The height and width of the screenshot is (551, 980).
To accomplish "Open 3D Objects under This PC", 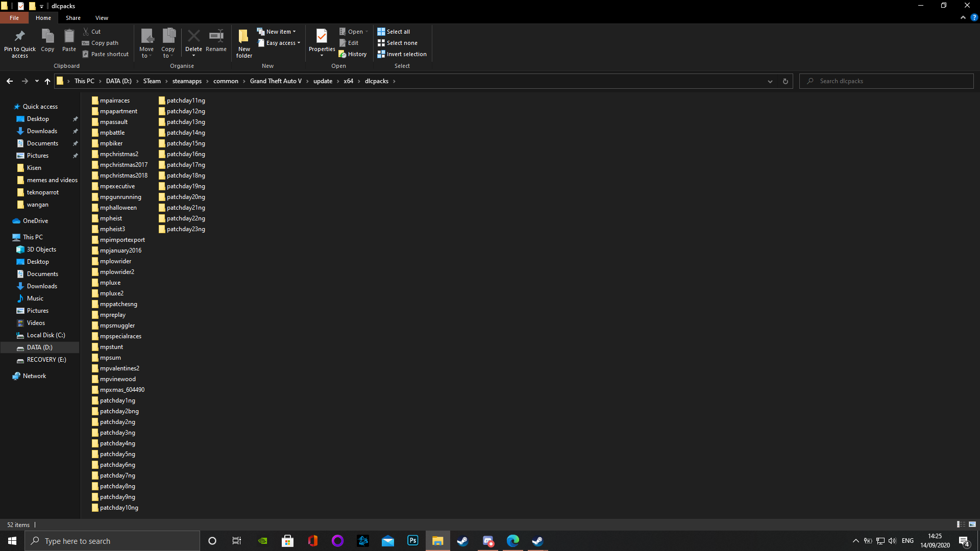I will pos(41,249).
